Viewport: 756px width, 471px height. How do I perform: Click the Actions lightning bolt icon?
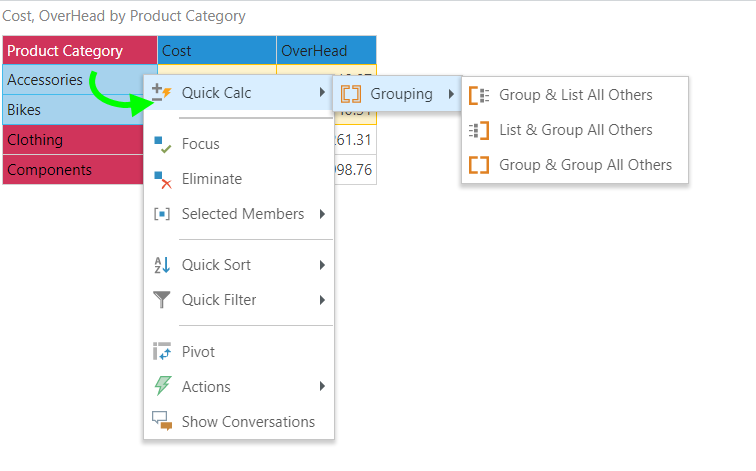pyautogui.click(x=162, y=387)
